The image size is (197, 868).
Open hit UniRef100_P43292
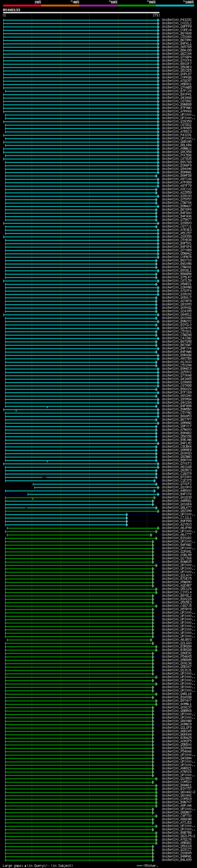(x=177, y=20)
